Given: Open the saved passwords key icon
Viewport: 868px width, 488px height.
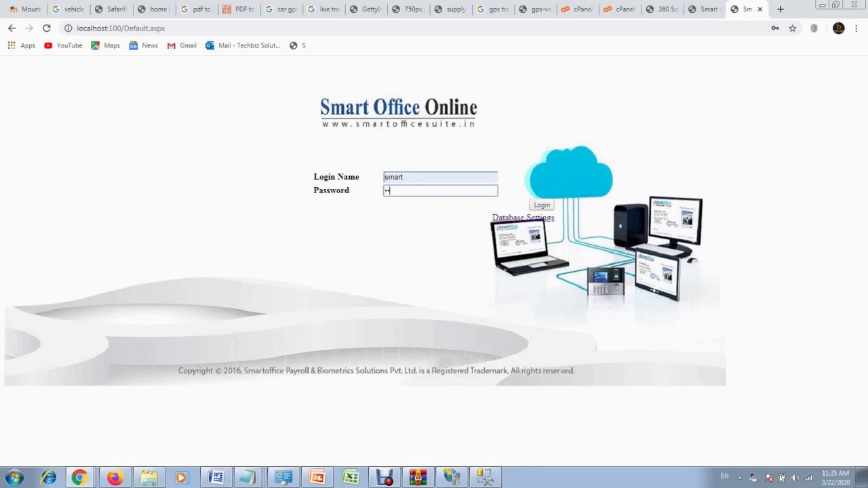Looking at the screenshot, I should (775, 28).
